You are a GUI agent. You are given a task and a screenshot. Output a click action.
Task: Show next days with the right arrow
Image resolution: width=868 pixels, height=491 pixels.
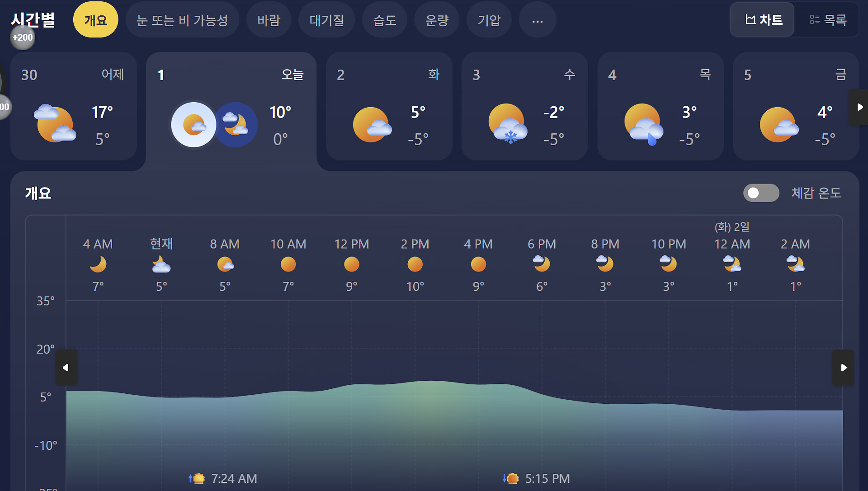(859, 107)
